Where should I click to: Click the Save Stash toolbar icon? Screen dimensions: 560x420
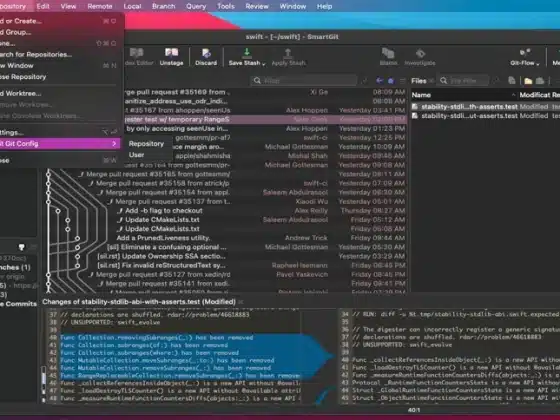246,53
